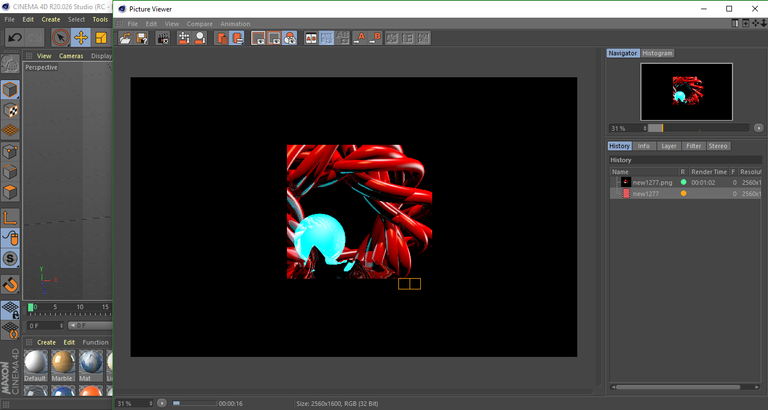Switch to the Navigator tab
Viewport: 768px width, 410px height.
623,53
